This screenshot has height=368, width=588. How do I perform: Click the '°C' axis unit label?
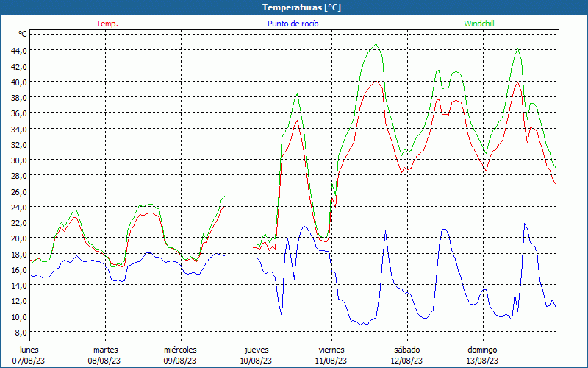pyautogui.click(x=23, y=34)
